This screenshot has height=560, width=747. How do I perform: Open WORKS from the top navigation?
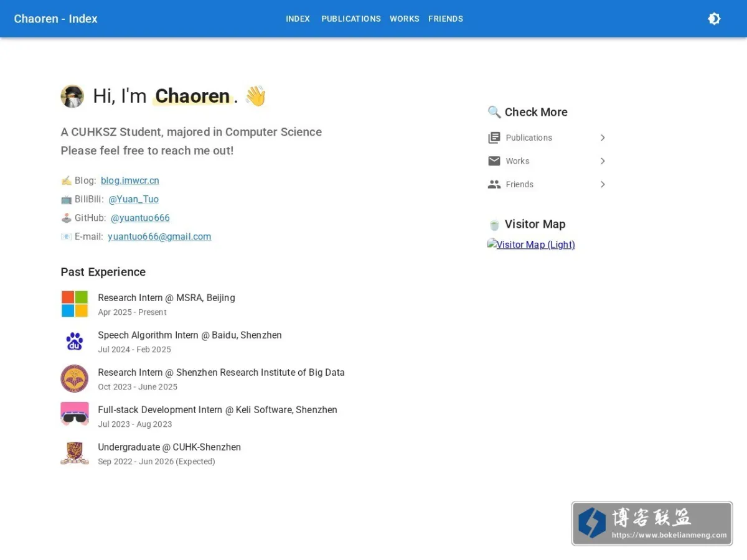(x=405, y=19)
